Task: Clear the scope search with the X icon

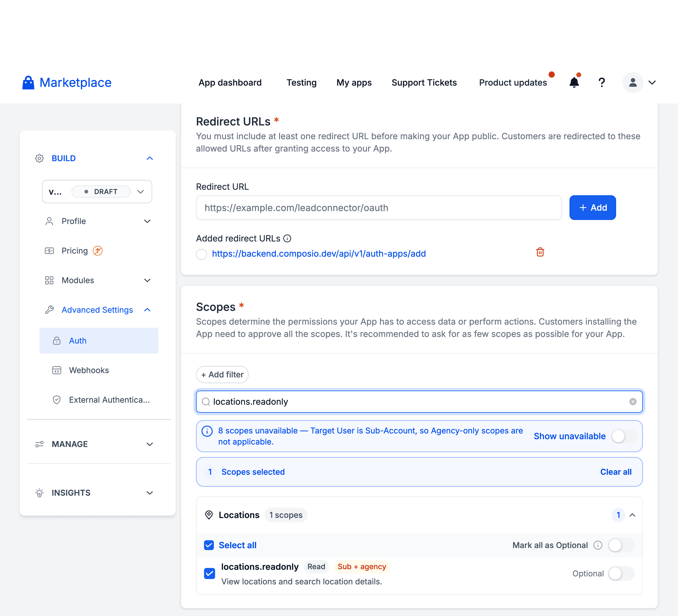Action: tap(633, 402)
